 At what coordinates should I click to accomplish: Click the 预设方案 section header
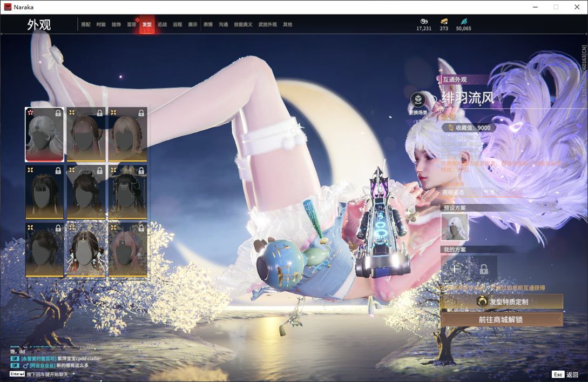coord(455,208)
